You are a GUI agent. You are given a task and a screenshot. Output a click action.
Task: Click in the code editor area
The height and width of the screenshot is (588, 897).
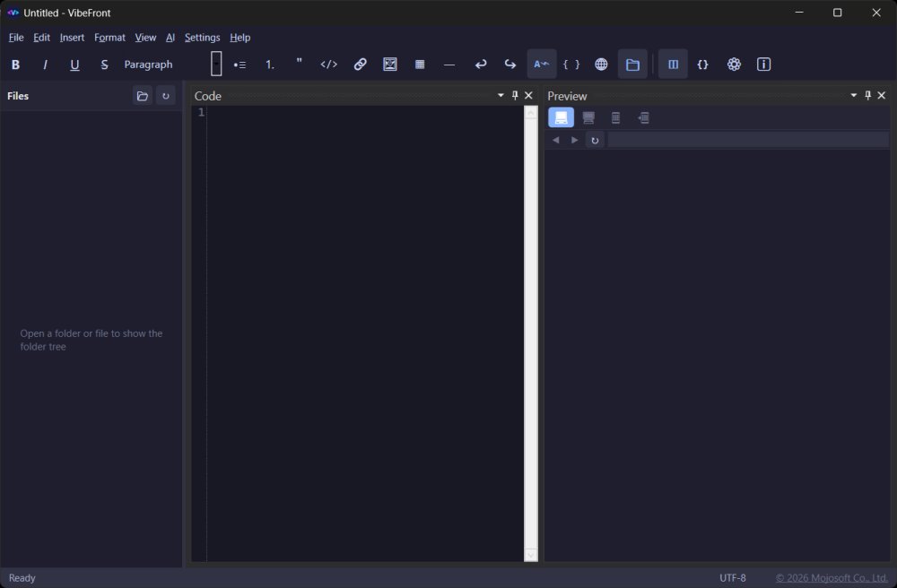[365, 333]
